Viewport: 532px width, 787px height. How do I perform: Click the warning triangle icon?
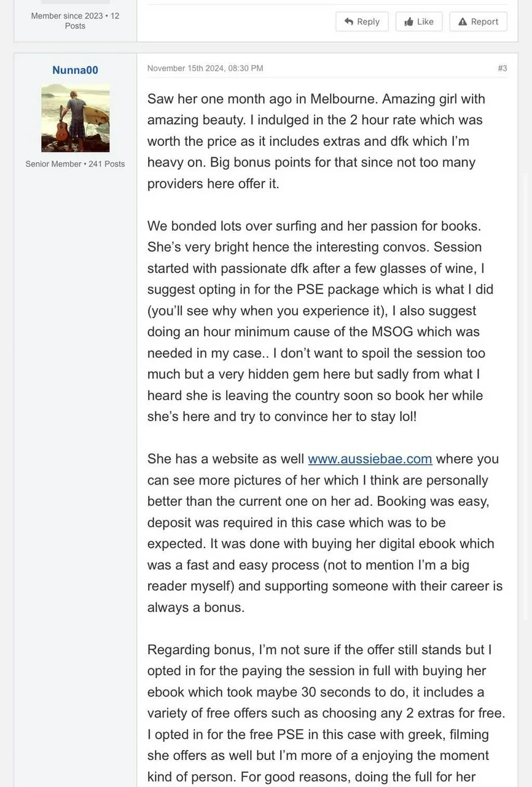coord(463,22)
